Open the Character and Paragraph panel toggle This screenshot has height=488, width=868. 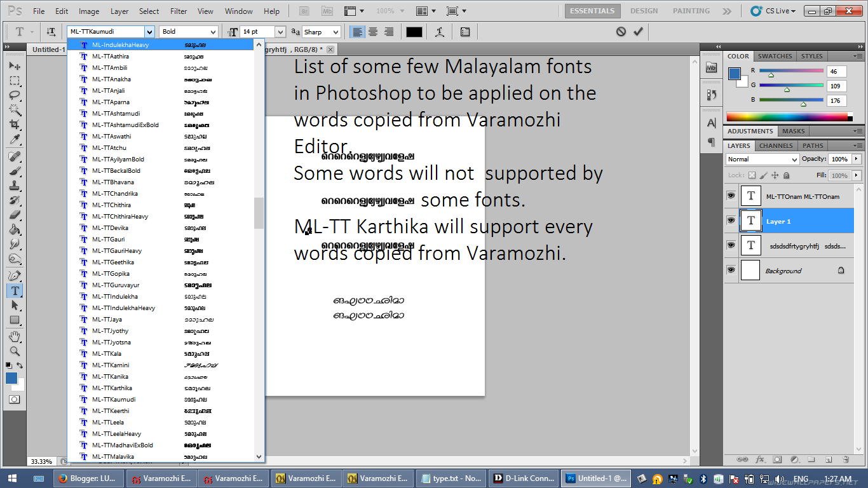click(x=465, y=32)
